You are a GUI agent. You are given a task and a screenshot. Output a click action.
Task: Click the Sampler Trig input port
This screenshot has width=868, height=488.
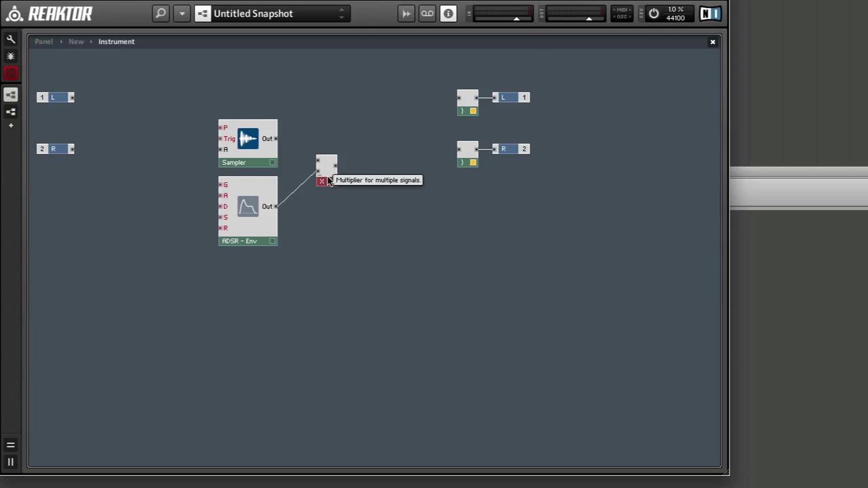point(221,138)
